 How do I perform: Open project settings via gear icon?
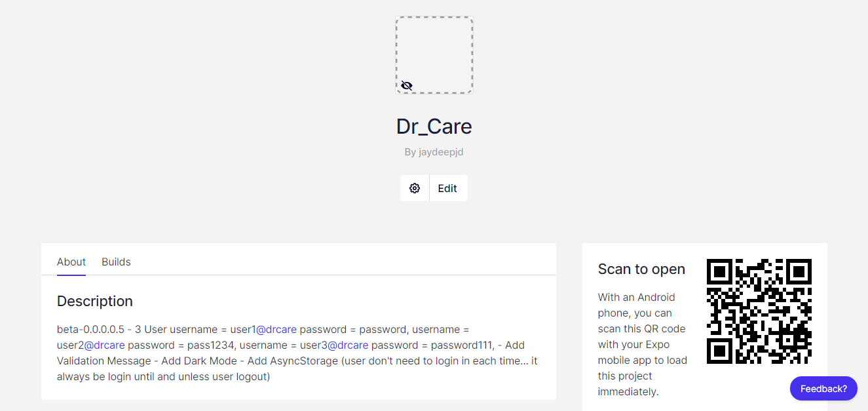[415, 188]
